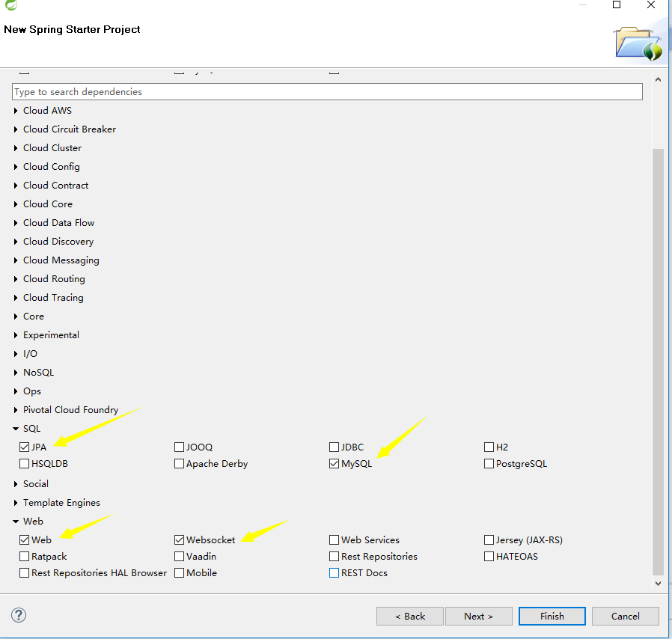This screenshot has height=639, width=672.
Task: Expand the Cloud Routing category
Action: click(x=16, y=279)
